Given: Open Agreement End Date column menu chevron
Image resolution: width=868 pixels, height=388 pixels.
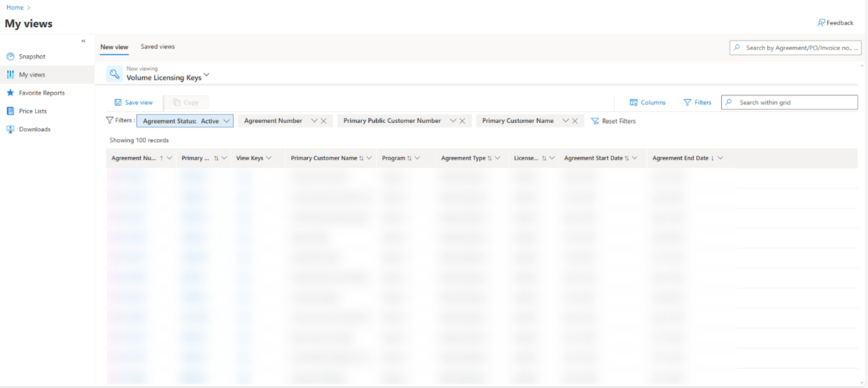Looking at the screenshot, I should pos(721,158).
